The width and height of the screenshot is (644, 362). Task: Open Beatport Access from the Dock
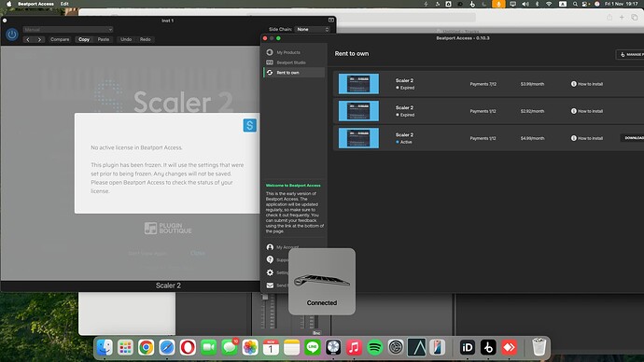point(488,348)
